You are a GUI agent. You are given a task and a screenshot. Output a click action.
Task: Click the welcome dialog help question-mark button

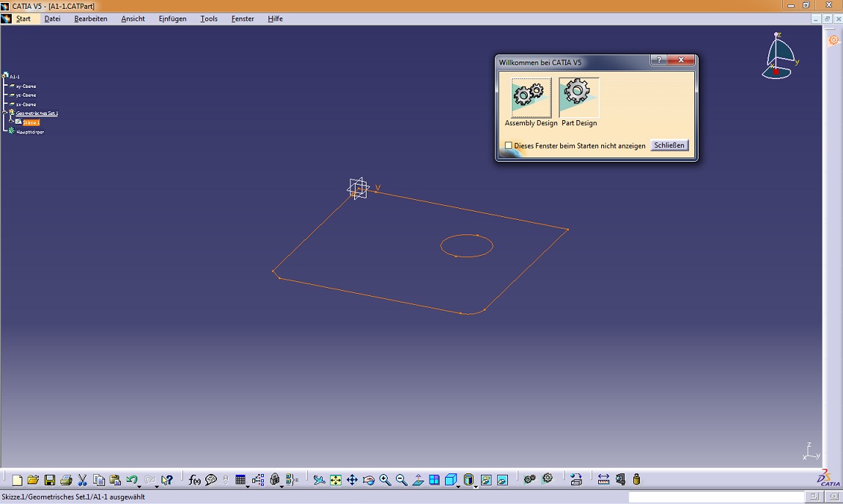tap(658, 59)
